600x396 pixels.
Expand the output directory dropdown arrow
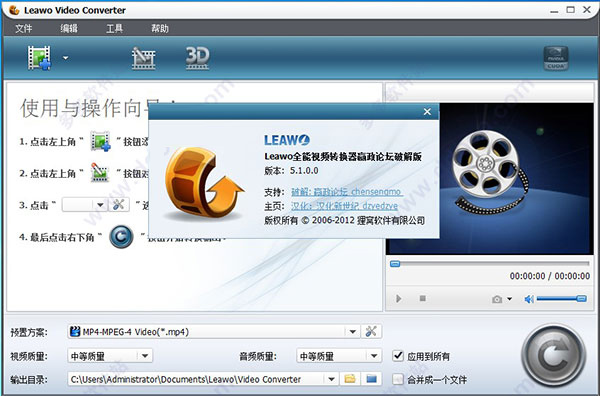[x=331, y=379]
